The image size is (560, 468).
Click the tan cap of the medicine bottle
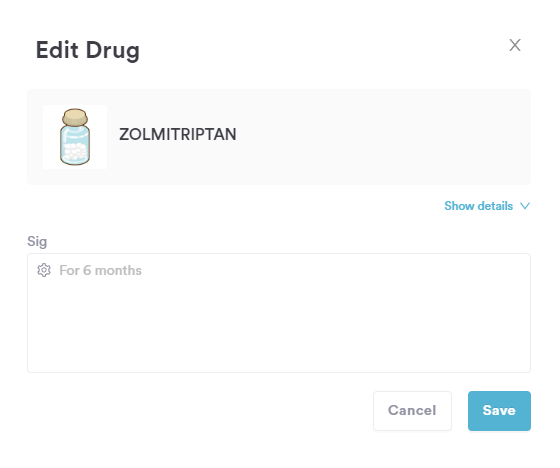click(x=75, y=117)
